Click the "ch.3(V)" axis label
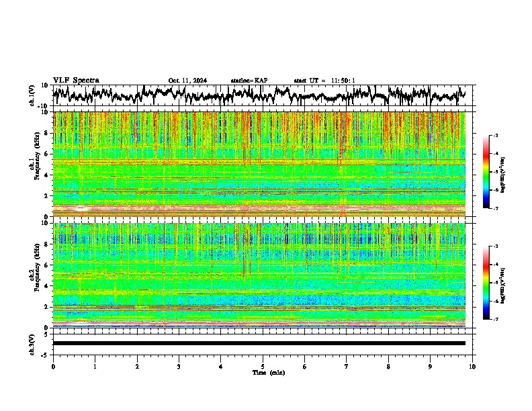Viewport: 532px width, 411px height. [x=32, y=345]
